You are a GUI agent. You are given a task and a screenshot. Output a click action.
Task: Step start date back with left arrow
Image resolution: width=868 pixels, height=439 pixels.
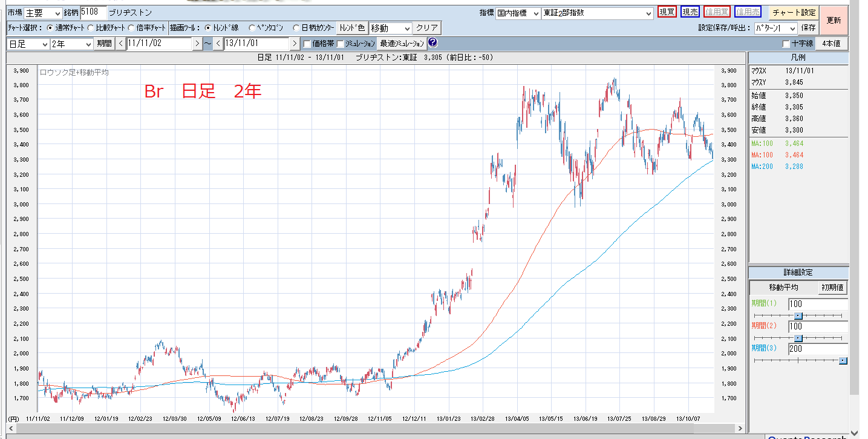tap(120, 44)
